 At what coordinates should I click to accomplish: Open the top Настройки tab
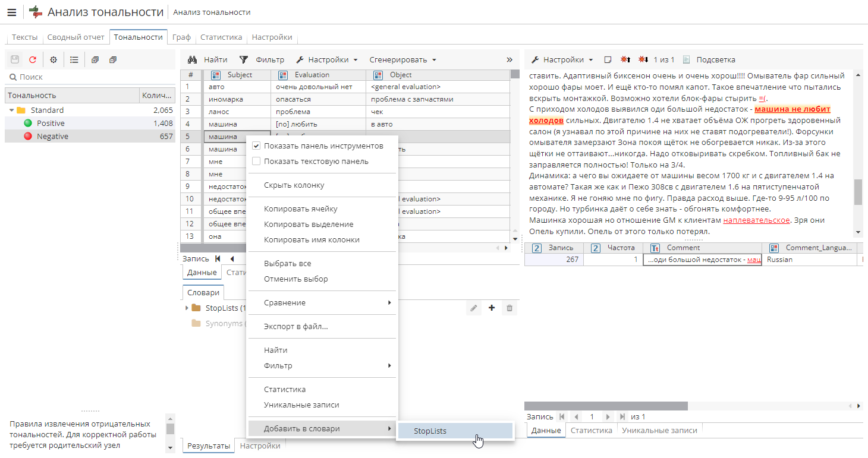(272, 37)
